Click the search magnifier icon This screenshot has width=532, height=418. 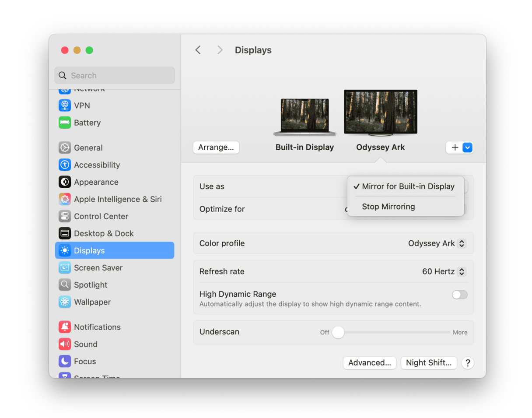(63, 75)
